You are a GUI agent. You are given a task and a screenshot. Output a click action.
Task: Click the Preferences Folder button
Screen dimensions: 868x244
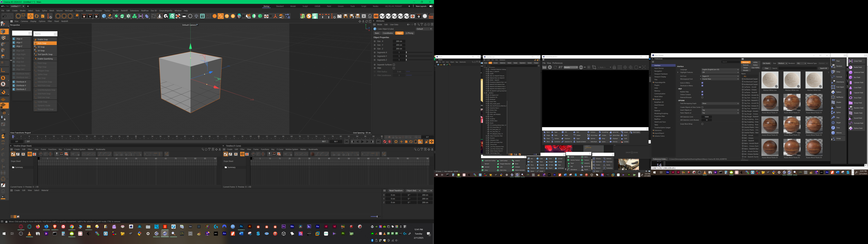[x=660, y=159]
